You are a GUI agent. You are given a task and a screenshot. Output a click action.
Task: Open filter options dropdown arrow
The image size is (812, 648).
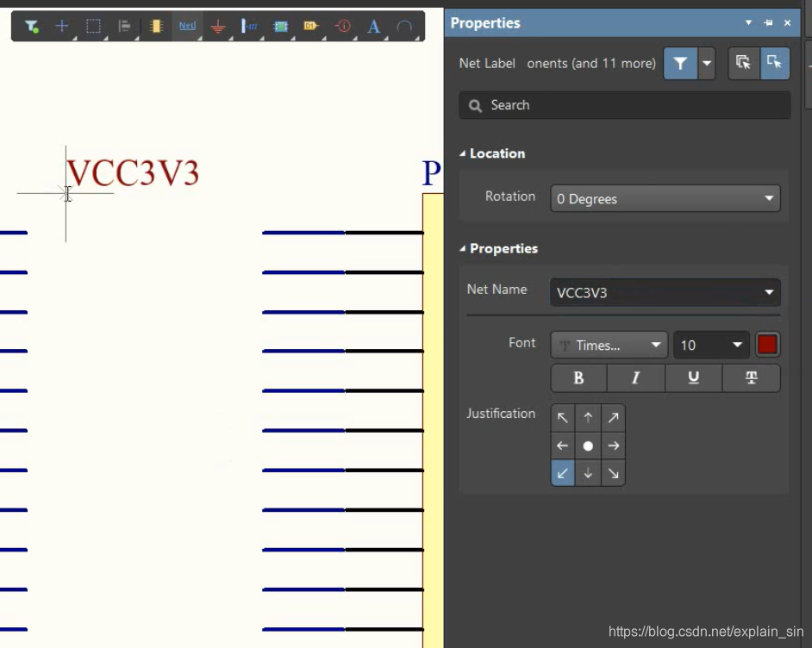pos(706,63)
